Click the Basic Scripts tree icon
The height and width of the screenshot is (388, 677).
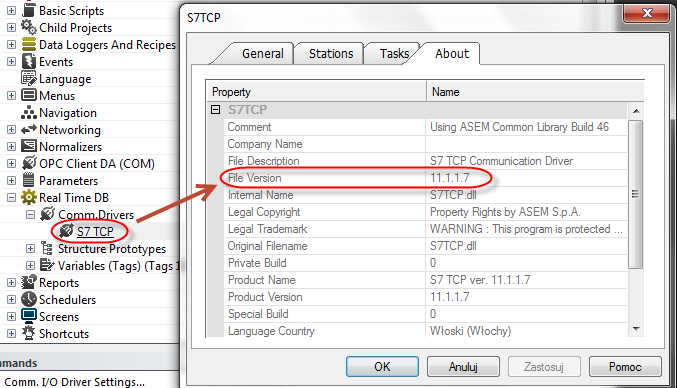(x=28, y=10)
